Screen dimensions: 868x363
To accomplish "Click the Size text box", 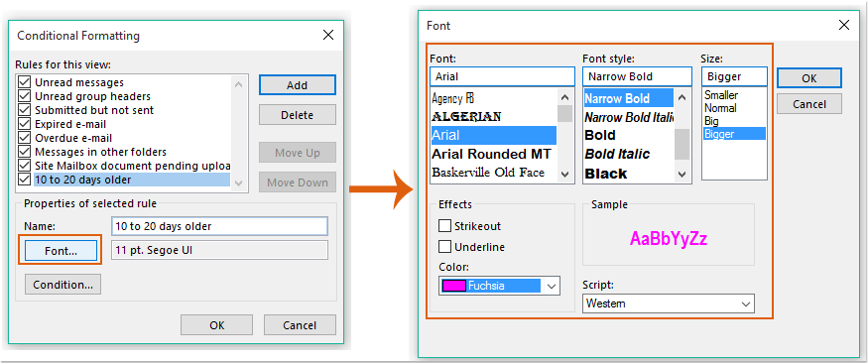I will click(x=735, y=76).
